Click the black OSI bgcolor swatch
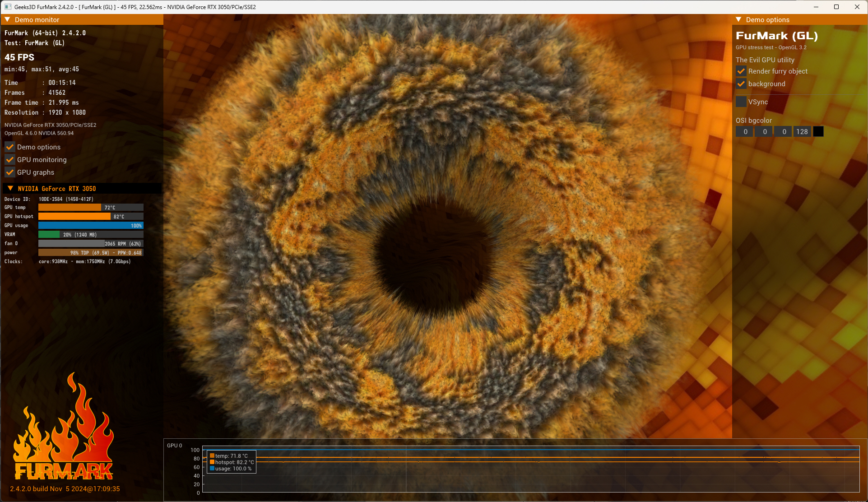The width and height of the screenshot is (868, 502). pos(818,132)
